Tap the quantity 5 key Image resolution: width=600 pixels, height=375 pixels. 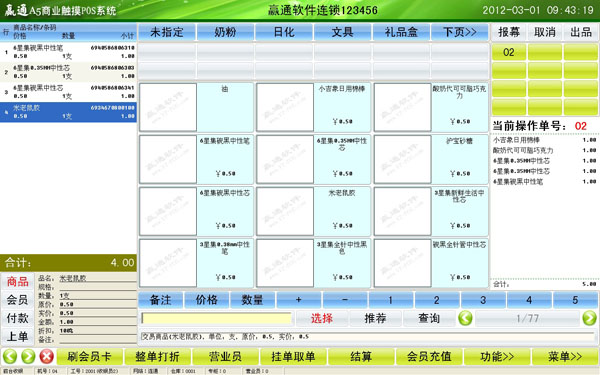[575, 300]
